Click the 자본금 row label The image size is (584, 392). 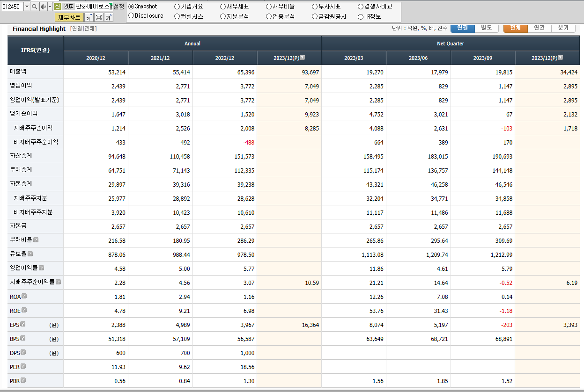[18, 226]
